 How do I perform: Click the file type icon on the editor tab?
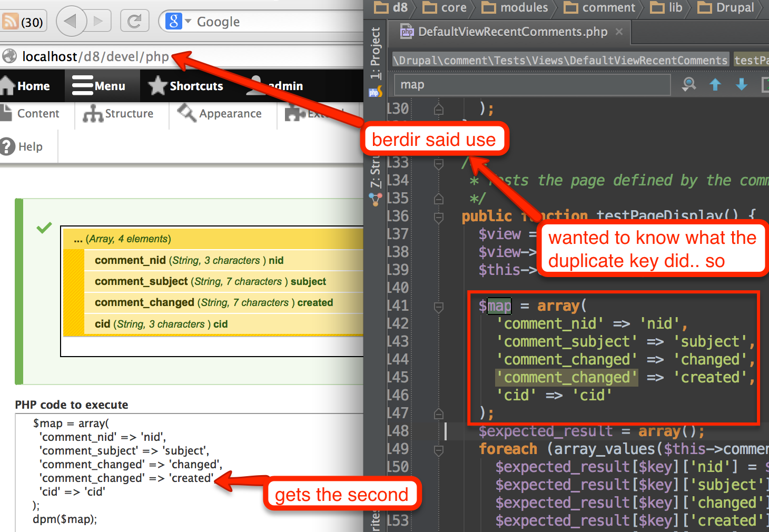pyautogui.click(x=407, y=32)
